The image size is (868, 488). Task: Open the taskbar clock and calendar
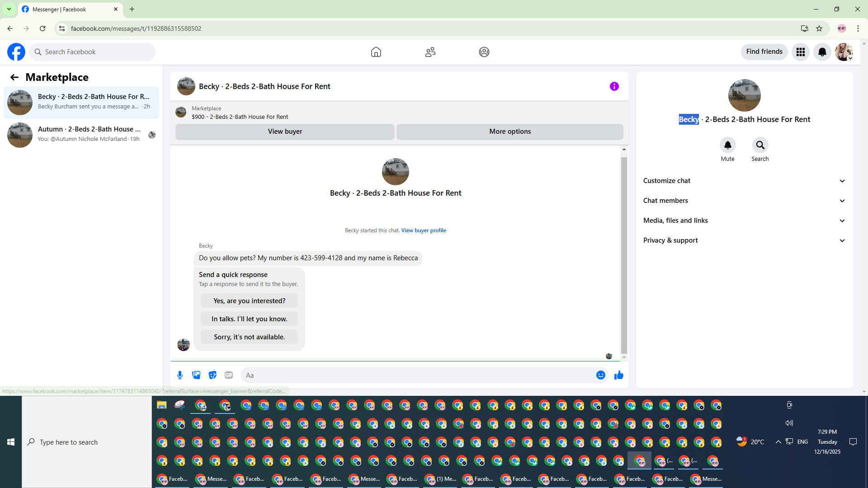[x=827, y=442]
